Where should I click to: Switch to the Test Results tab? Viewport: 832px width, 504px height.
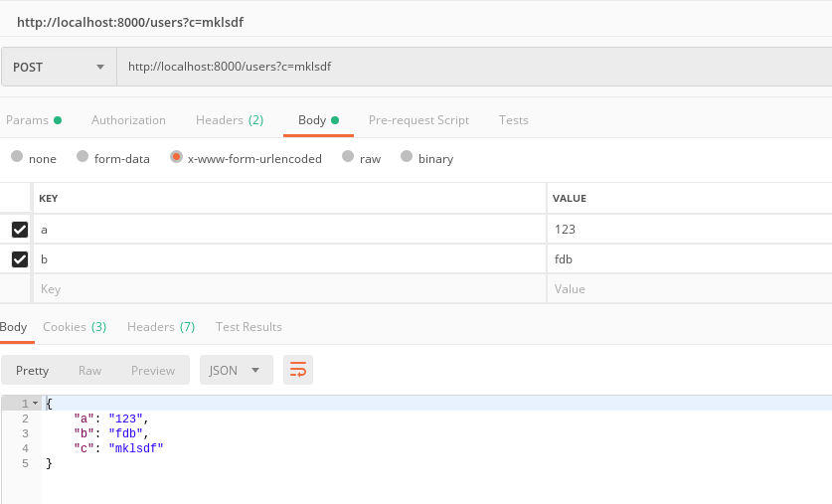tap(249, 327)
